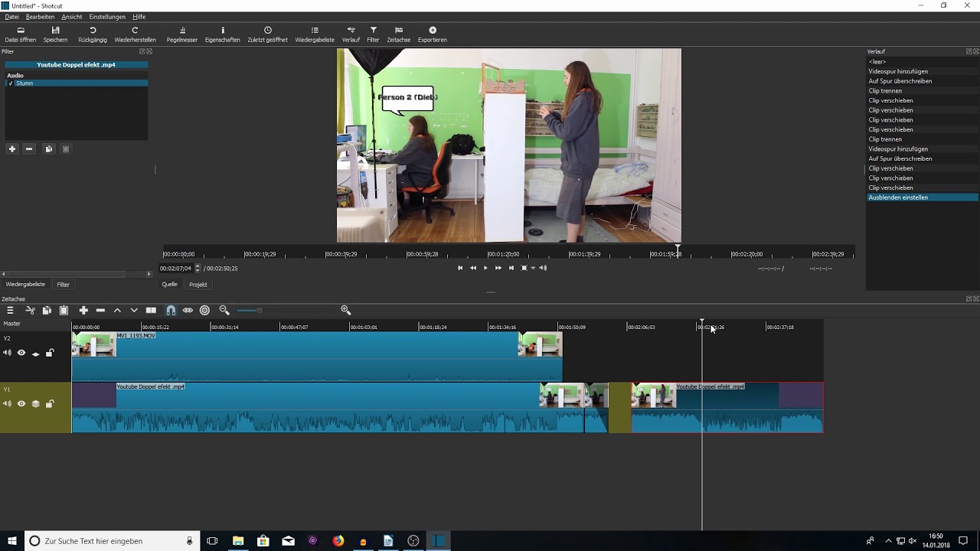Toggle scrub while dragging eye icon
Image resolution: width=980 pixels, height=551 pixels.
click(188, 310)
